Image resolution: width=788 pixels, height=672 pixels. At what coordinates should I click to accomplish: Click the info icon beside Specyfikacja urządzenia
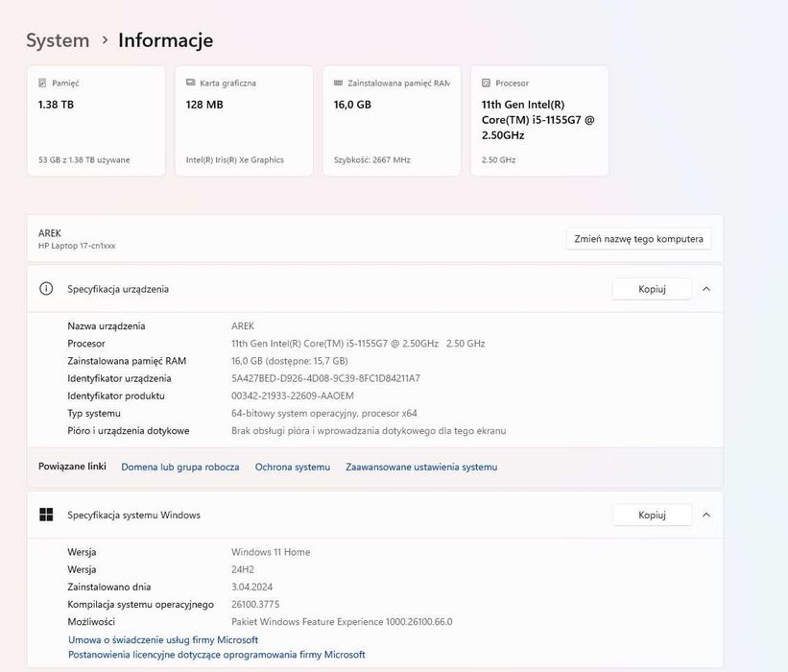[x=46, y=289]
